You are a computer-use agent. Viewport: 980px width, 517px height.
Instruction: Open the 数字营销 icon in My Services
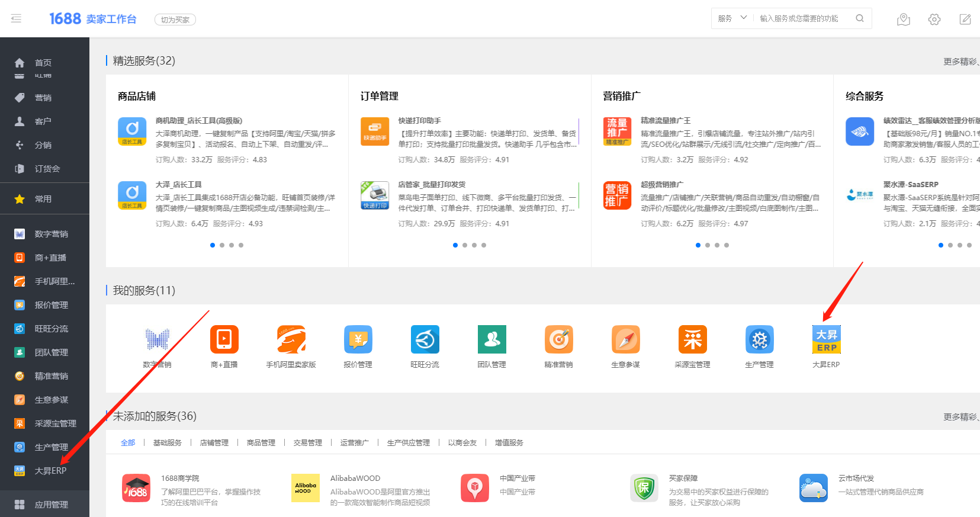tap(158, 339)
